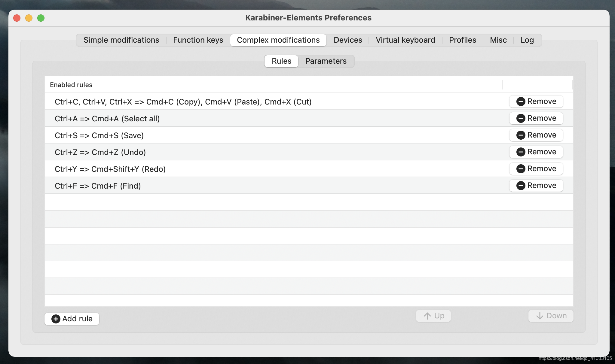Remove the Ctrl+Z Undo rule
615x364 pixels.
click(x=536, y=152)
